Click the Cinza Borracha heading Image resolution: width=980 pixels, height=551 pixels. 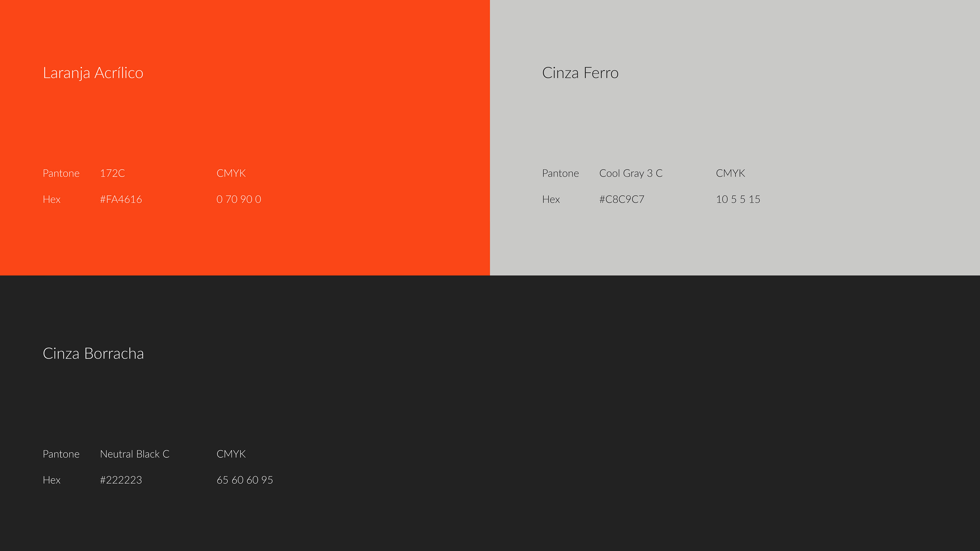93,353
